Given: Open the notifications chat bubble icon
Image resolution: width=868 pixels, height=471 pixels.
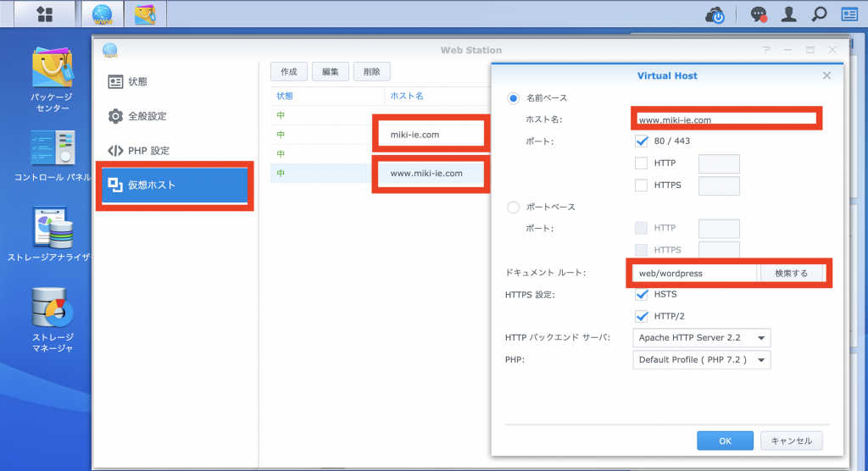Looking at the screenshot, I should [x=759, y=14].
